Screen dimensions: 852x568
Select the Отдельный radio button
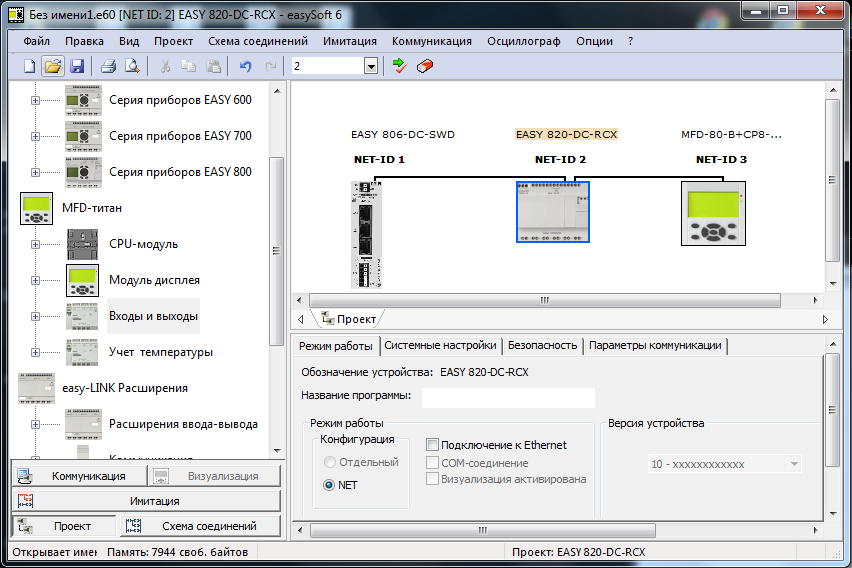[x=329, y=462]
